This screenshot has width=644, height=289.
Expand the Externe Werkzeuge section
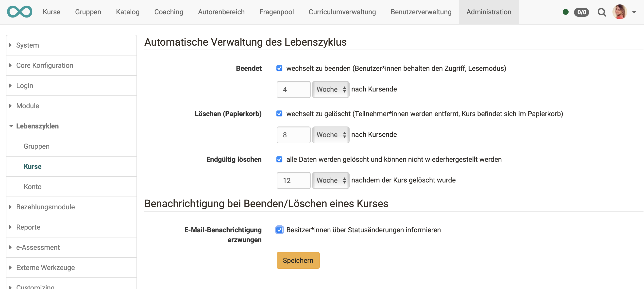[x=71, y=268]
